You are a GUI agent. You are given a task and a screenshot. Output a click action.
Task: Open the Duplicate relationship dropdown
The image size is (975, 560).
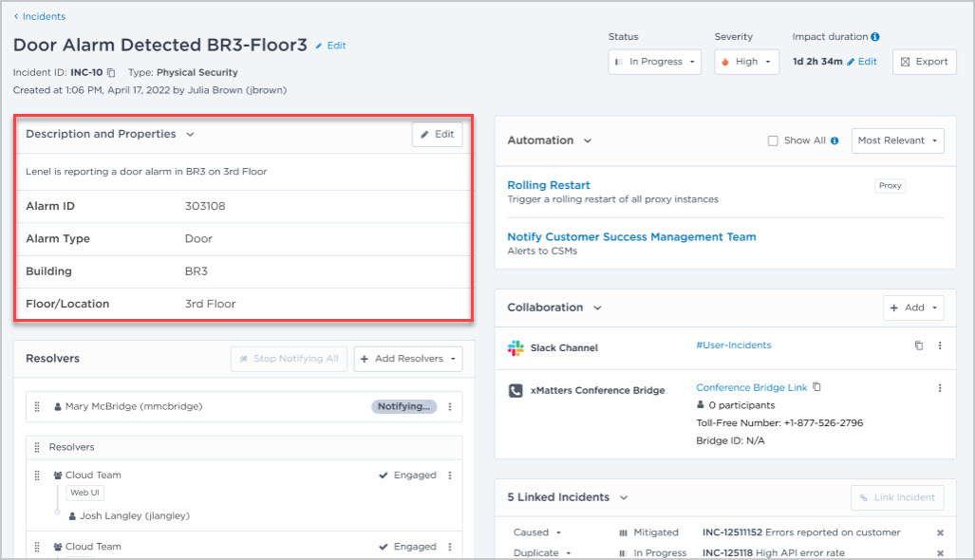tap(542, 552)
